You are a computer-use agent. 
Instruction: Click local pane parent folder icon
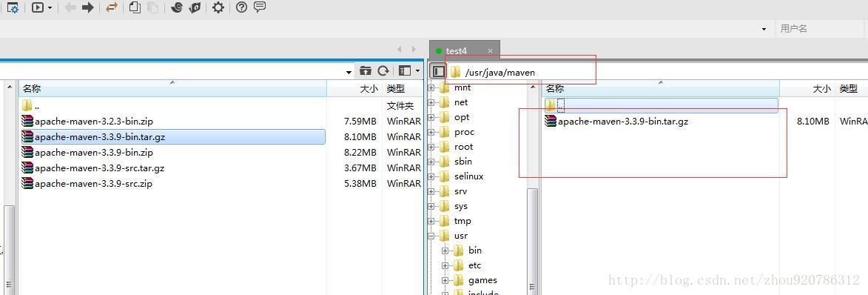[x=366, y=71]
